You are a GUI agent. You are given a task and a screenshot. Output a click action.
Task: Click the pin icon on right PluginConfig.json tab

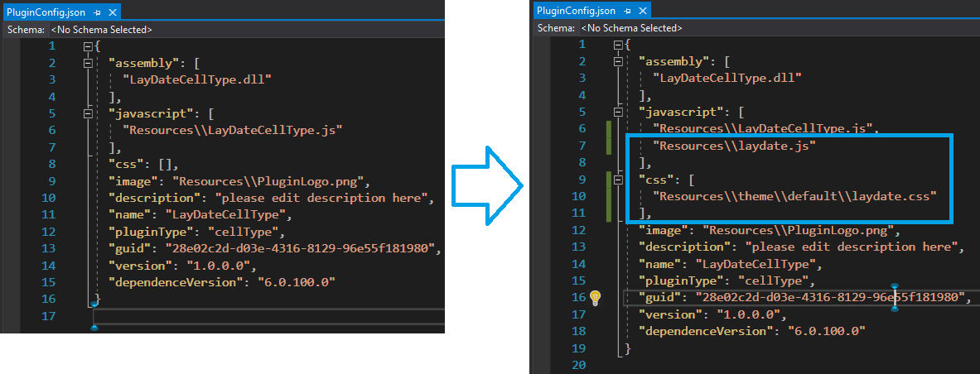pyautogui.click(x=627, y=12)
